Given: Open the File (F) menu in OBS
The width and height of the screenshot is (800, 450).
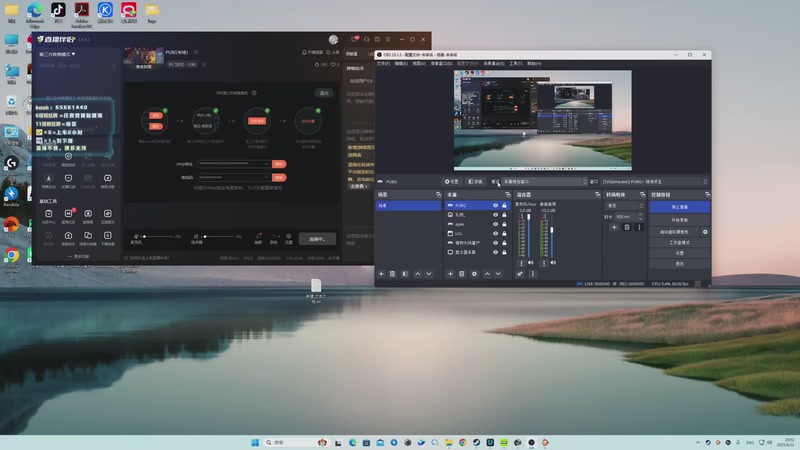Looking at the screenshot, I should click(383, 64).
